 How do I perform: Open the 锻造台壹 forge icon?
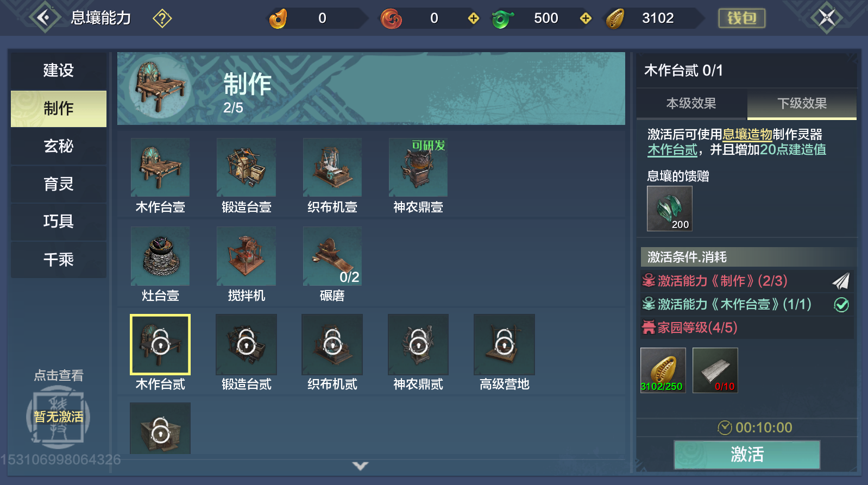[x=246, y=167]
